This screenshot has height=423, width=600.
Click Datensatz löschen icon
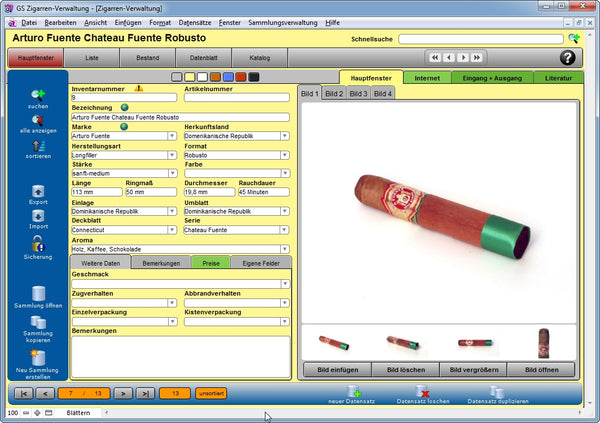(423, 392)
